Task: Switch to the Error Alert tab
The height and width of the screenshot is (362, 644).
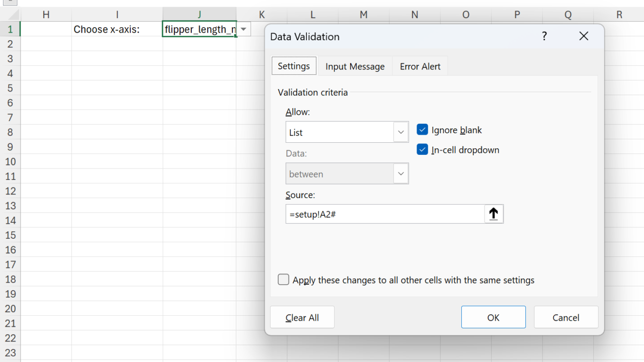Action: [420, 66]
